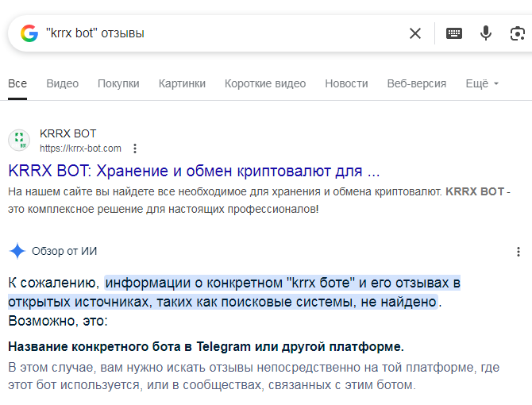Click bold heading Название конкретного бота в Telegram

(206, 347)
